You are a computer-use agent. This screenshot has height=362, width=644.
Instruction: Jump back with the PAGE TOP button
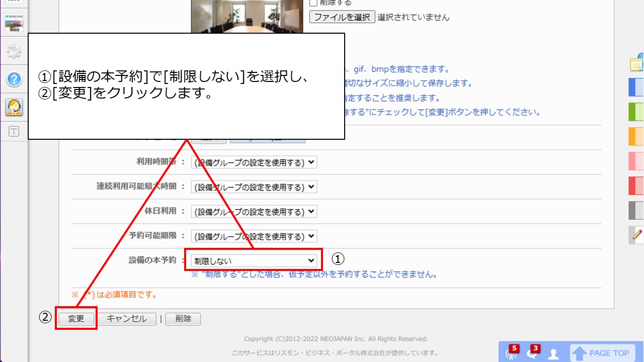tap(602, 353)
